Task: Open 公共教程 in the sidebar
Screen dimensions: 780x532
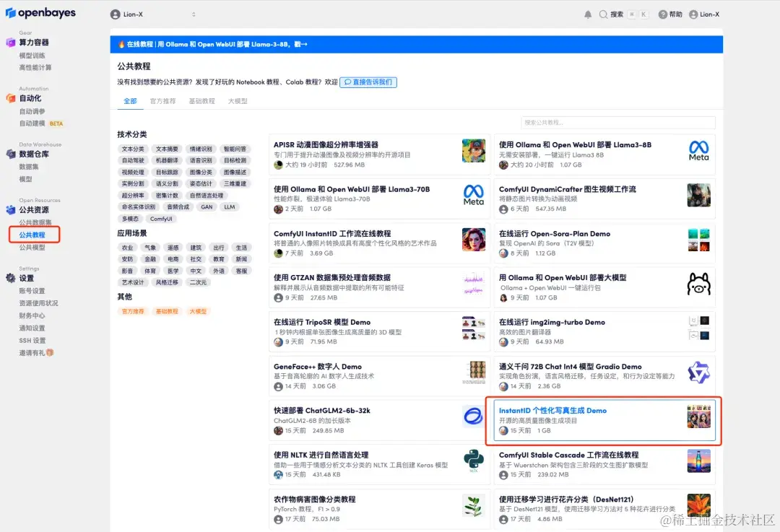Action: (32, 235)
